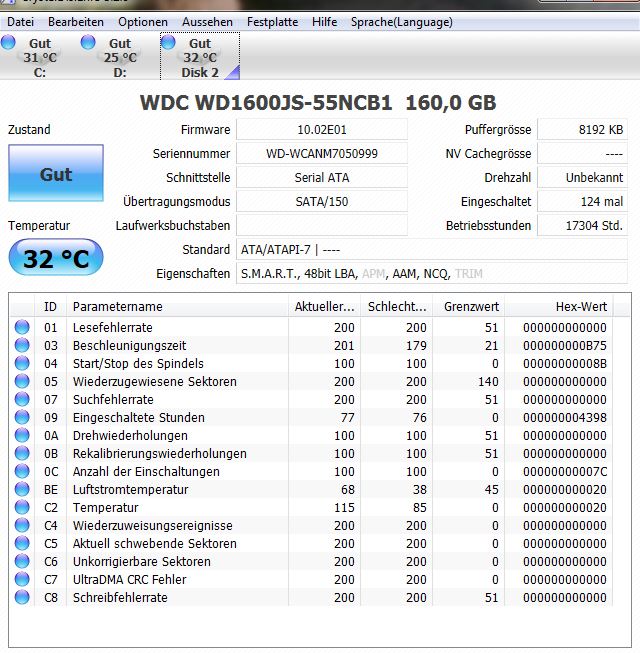This screenshot has width=640, height=653.
Task: Click status orb of Start/Stop des Spindels
Action: [x=22, y=363]
